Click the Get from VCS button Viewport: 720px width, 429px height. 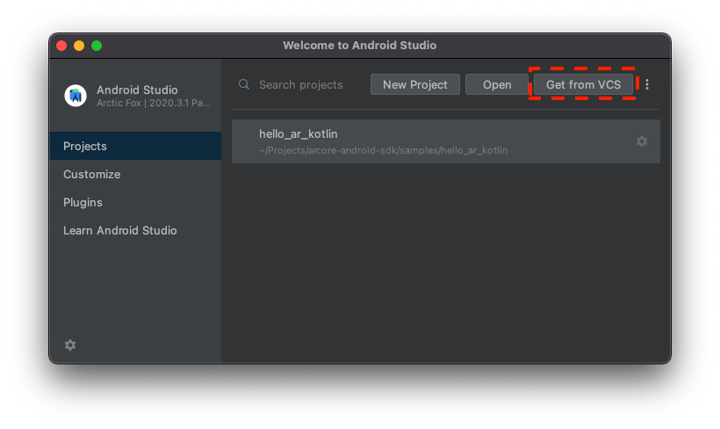[x=583, y=85]
